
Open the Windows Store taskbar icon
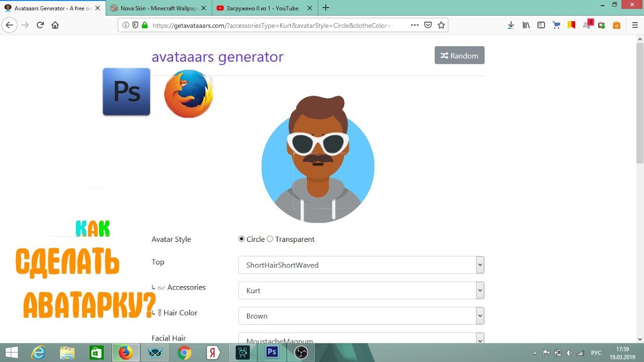click(96, 352)
